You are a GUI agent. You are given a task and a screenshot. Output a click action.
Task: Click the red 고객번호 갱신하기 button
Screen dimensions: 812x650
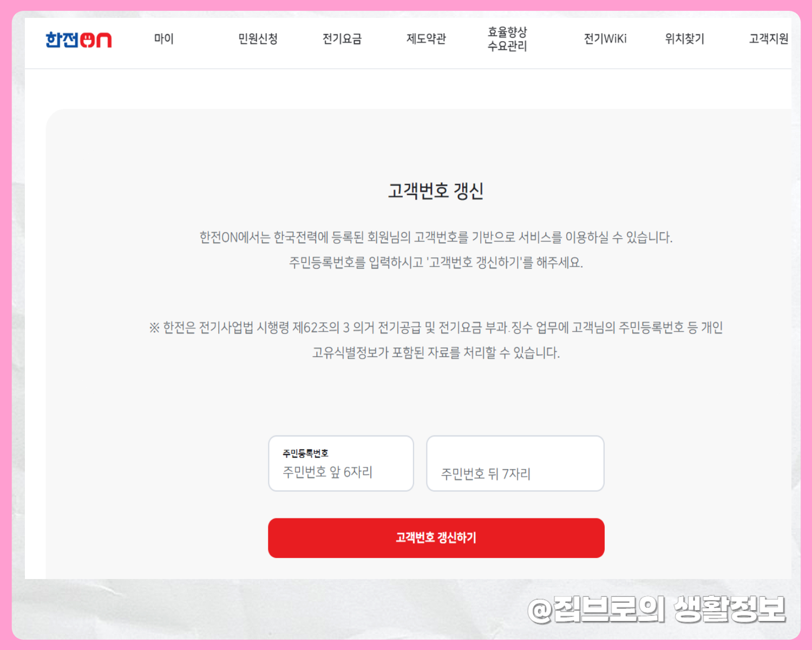436,538
